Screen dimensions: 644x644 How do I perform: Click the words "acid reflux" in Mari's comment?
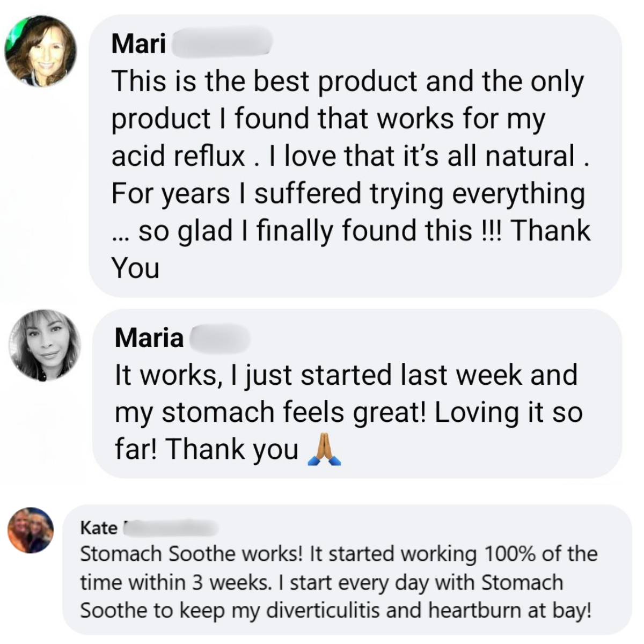178,156
